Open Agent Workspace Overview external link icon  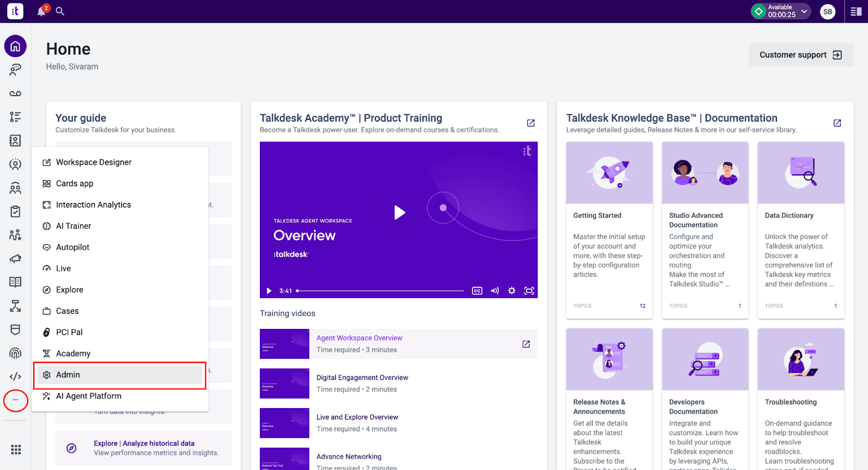coord(526,344)
